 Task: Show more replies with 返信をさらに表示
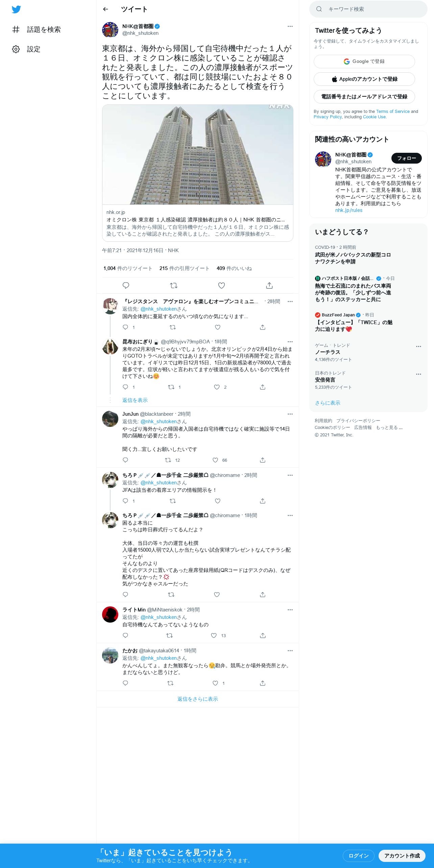pos(198,699)
